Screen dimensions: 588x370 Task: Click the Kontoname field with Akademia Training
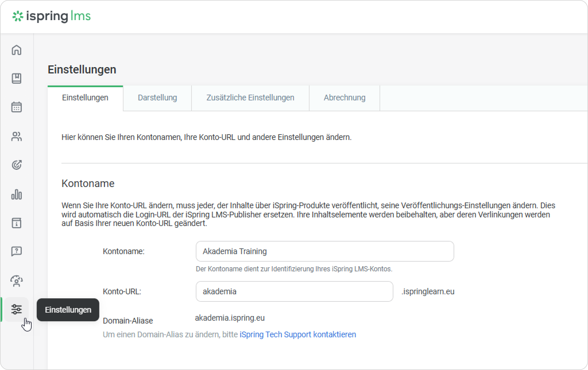tap(324, 251)
